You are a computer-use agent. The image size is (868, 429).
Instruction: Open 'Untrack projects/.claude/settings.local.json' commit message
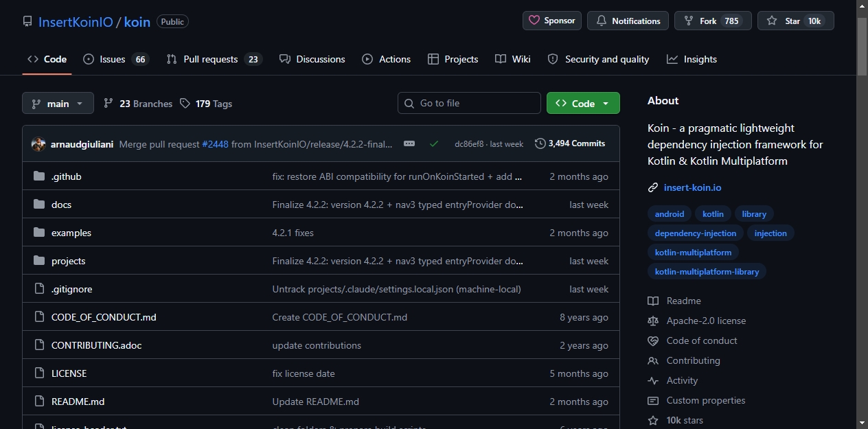pyautogui.click(x=397, y=289)
